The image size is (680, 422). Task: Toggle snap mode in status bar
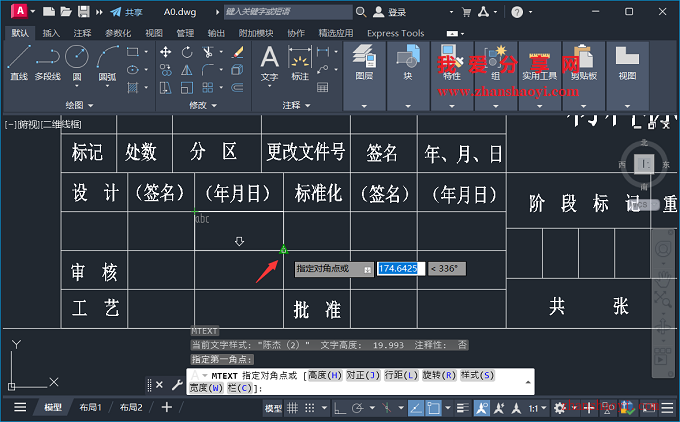coord(310,408)
